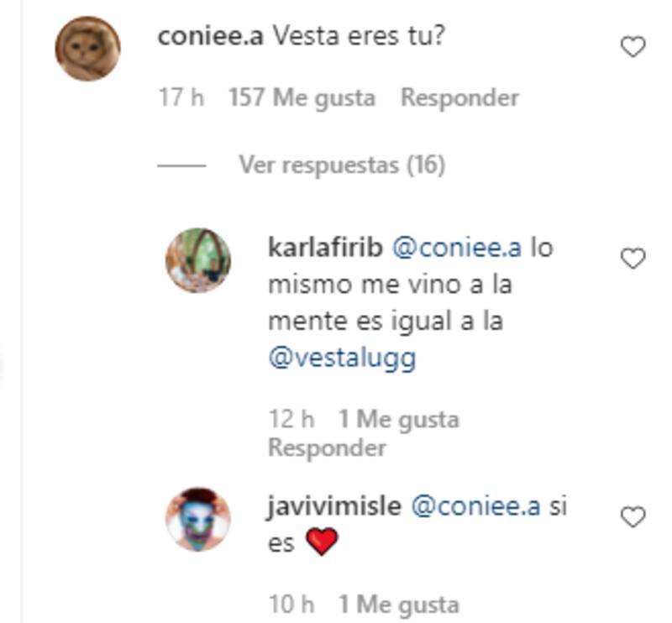The image size is (672, 623).
Task: Expand Ver respuestas (16) replies
Action: tap(342, 165)
